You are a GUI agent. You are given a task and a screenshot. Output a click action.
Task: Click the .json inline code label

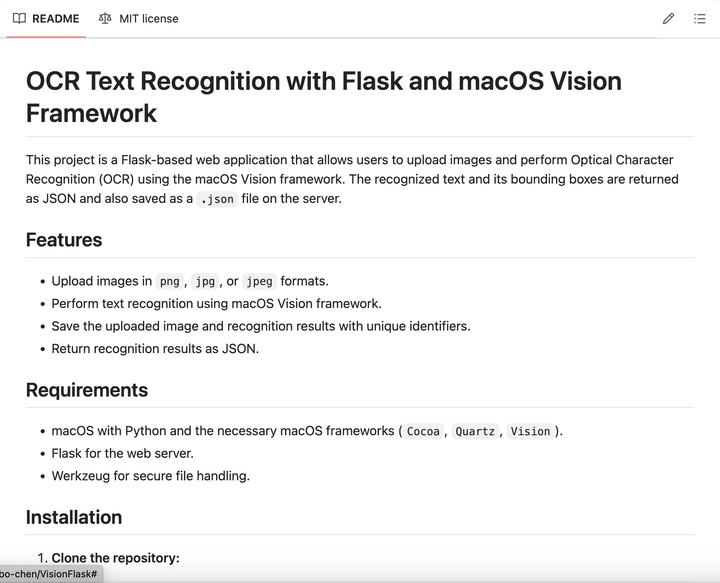click(x=217, y=199)
